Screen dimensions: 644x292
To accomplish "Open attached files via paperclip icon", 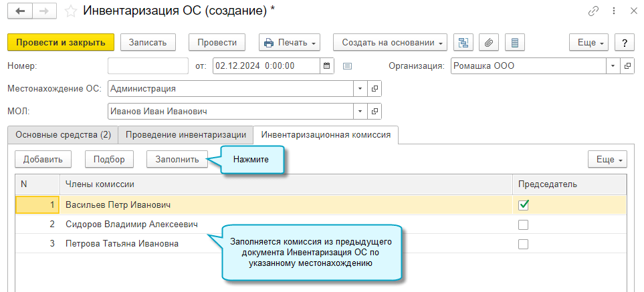I will [x=489, y=42].
